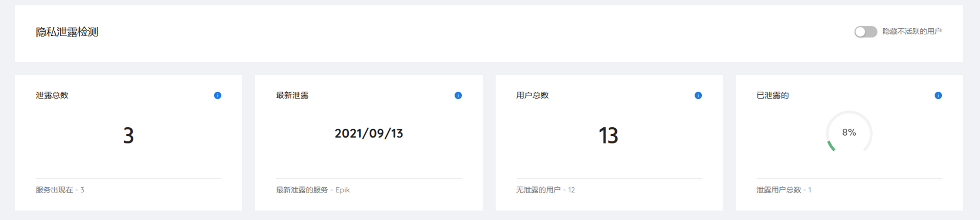
Task: Click the 隐私泄露检测 page title
Action: [x=67, y=32]
